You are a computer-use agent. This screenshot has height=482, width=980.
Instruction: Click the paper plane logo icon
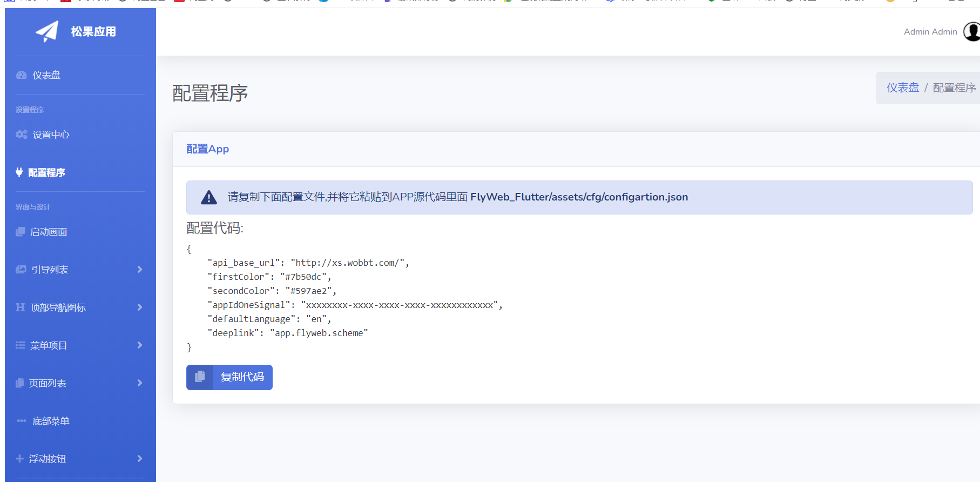(47, 31)
